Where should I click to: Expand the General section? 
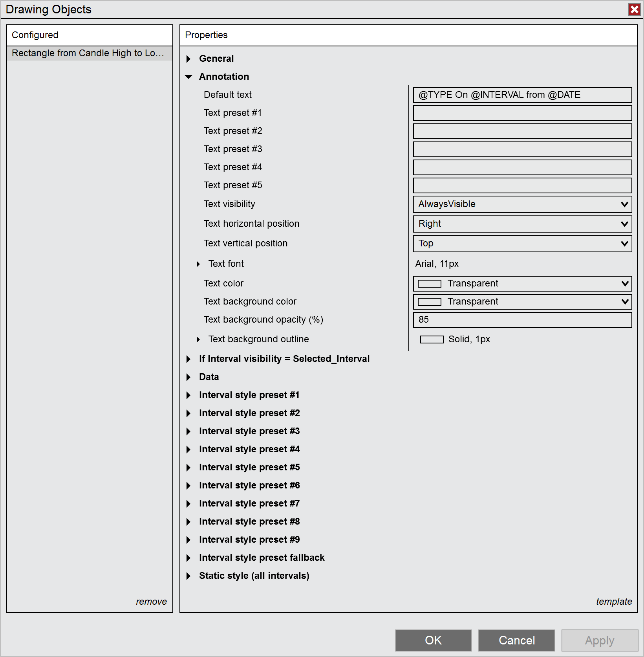click(189, 59)
